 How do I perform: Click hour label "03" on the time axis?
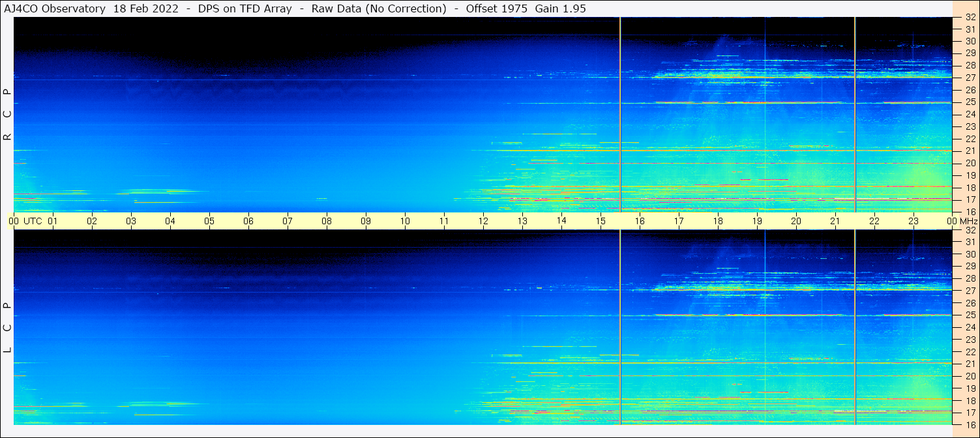[131, 221]
